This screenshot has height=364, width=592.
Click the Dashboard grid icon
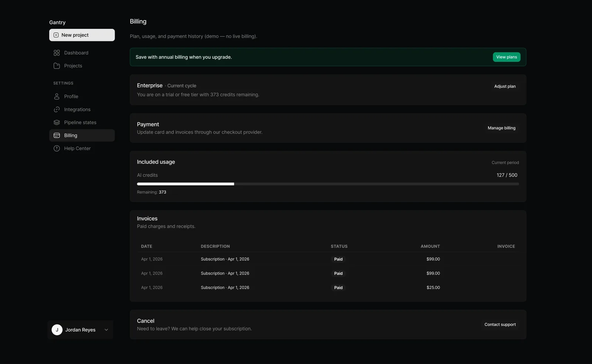[57, 53]
